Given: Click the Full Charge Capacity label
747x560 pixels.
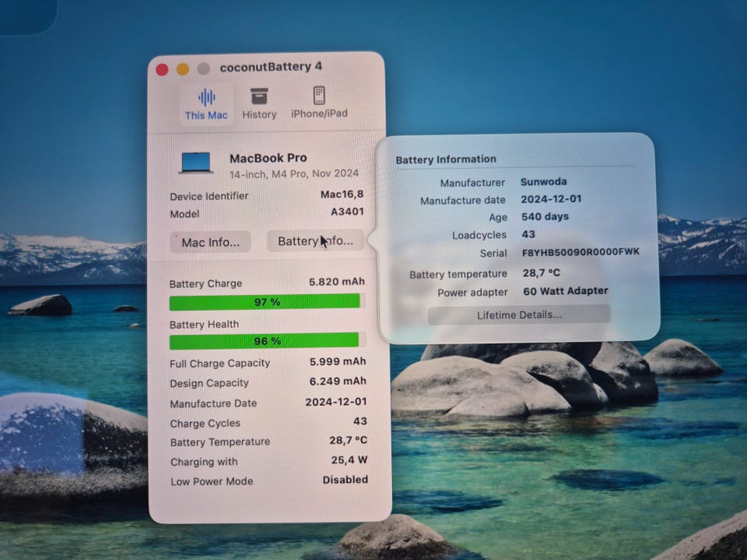Looking at the screenshot, I should (x=219, y=363).
